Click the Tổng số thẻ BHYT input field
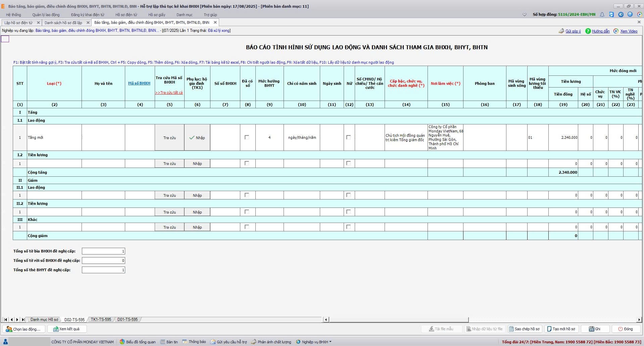644x346 pixels. pos(103,270)
